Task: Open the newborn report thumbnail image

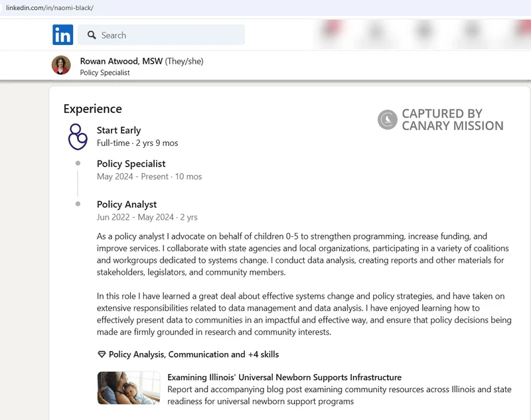Action: pyautogui.click(x=129, y=387)
